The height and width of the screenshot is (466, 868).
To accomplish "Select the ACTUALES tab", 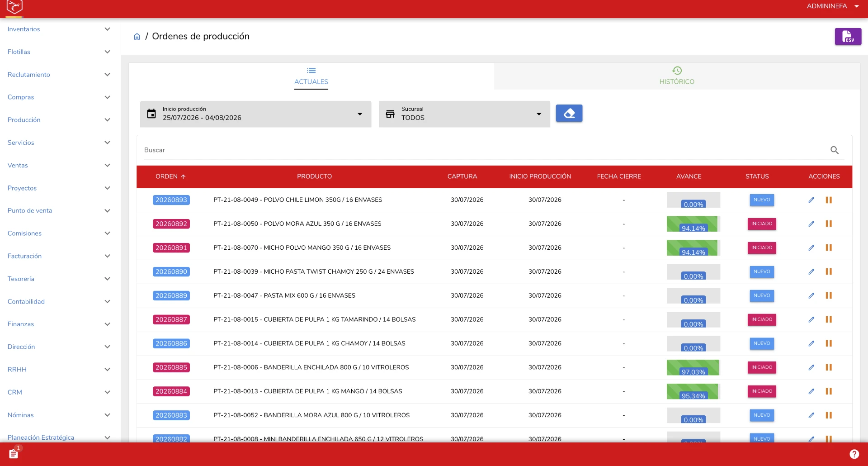I will (x=311, y=76).
